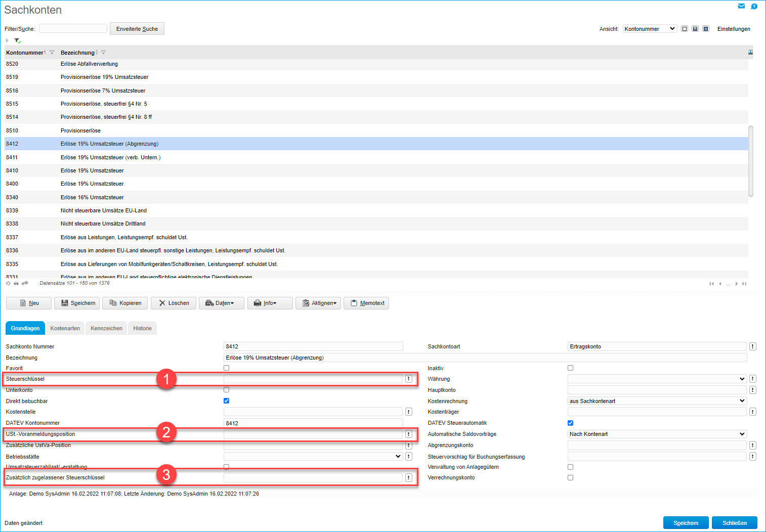Select the empty square view layout icon
The image size is (766, 532).
[x=685, y=29]
